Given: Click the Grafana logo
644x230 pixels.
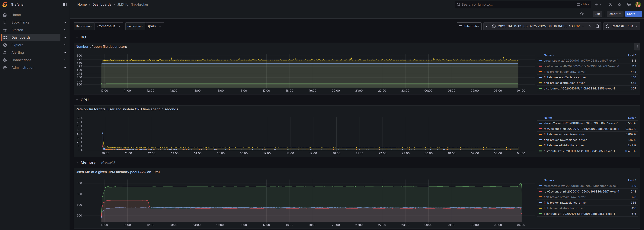Looking at the screenshot, I should [5, 5].
